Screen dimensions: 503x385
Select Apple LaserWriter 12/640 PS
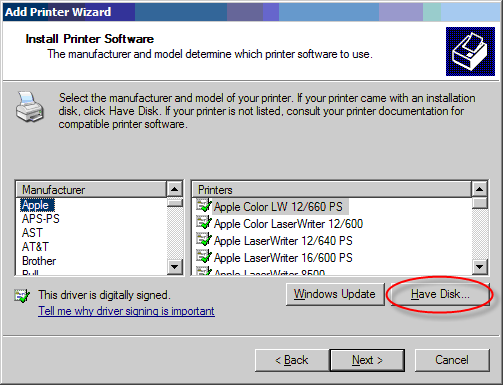283,241
